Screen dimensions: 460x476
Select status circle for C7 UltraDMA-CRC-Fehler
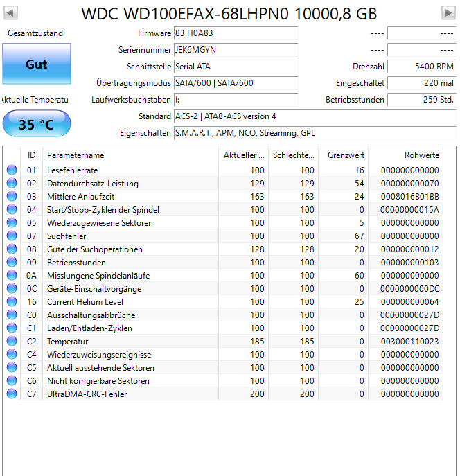coord(12,394)
